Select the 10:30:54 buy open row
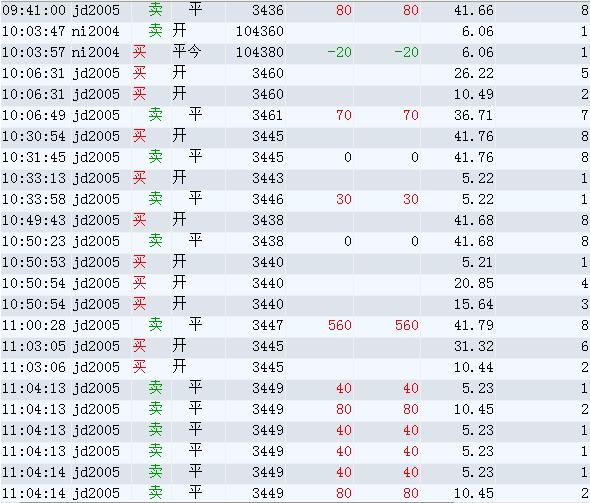The image size is (590, 503). (295, 137)
